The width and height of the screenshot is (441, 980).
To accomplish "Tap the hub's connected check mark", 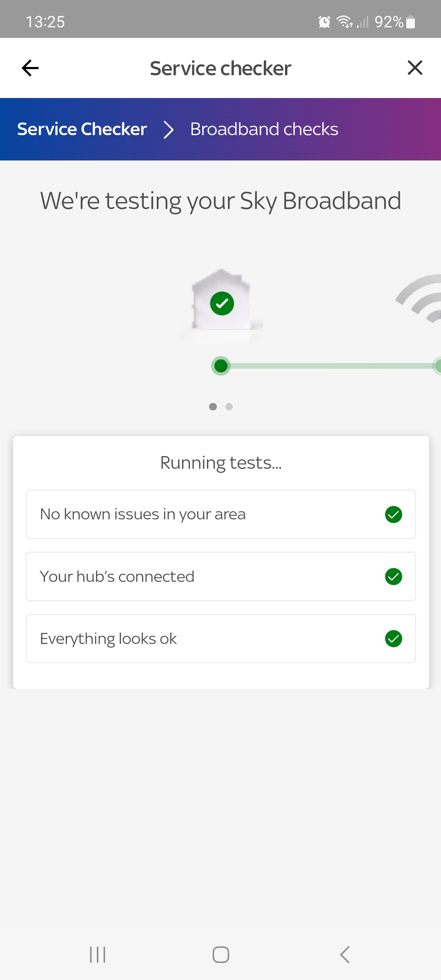I will pyautogui.click(x=394, y=577).
